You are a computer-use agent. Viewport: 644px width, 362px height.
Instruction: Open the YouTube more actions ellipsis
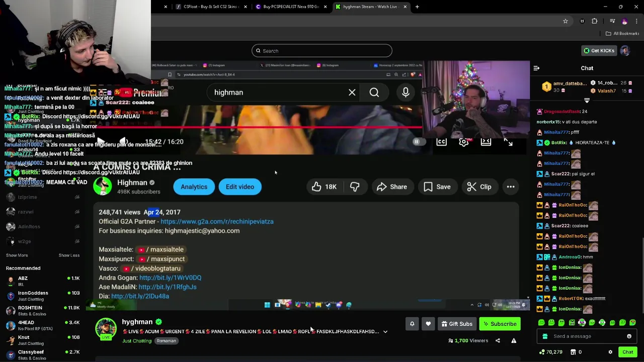tap(511, 187)
